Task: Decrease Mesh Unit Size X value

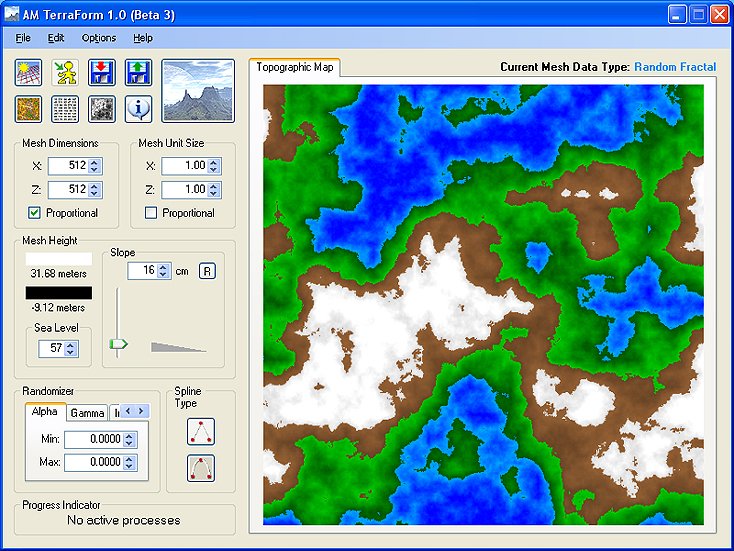Action: 213,169
